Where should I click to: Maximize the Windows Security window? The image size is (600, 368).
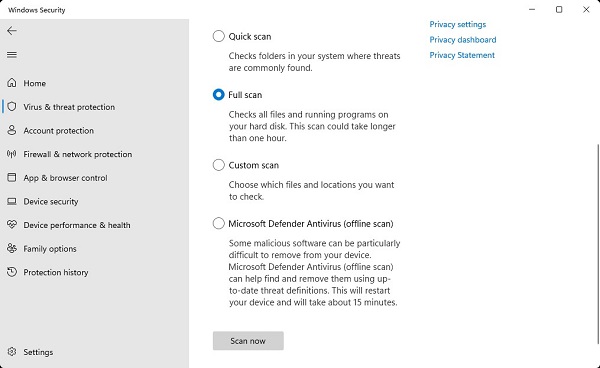559,10
